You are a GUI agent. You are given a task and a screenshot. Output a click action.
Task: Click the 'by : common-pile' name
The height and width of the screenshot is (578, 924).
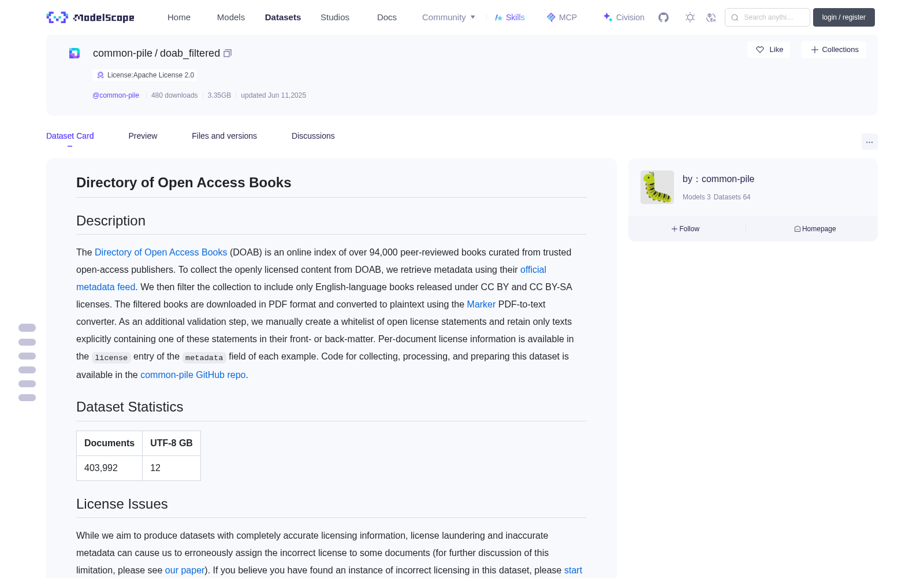(718, 179)
